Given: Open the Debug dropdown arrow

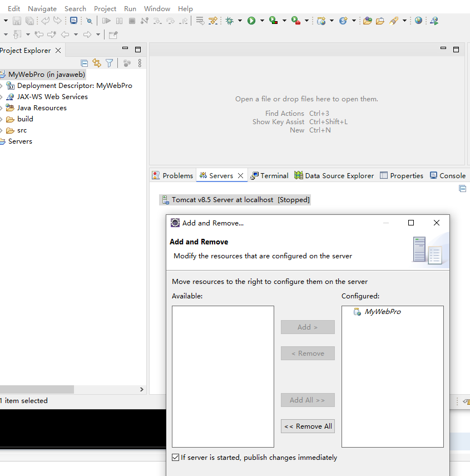Looking at the screenshot, I should click(x=240, y=21).
